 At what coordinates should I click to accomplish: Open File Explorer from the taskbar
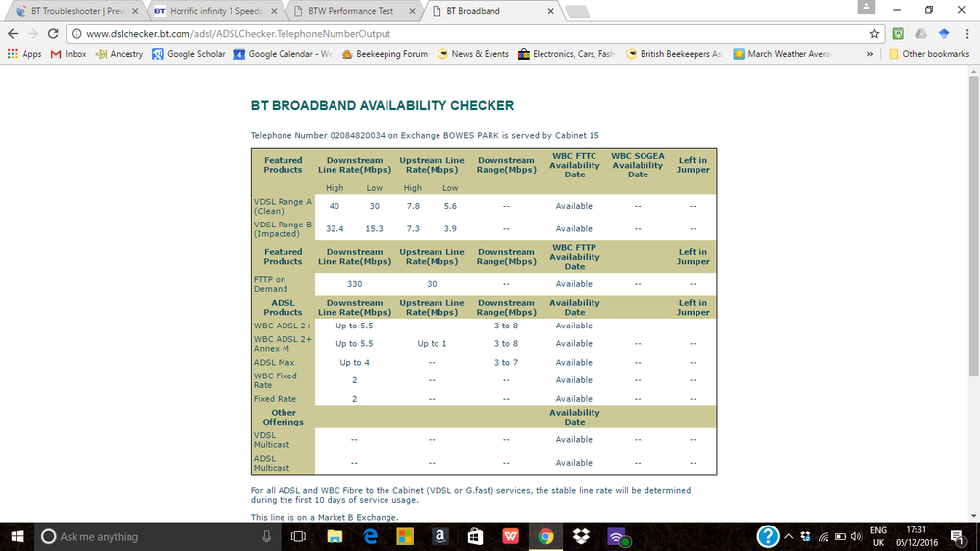coord(335,536)
